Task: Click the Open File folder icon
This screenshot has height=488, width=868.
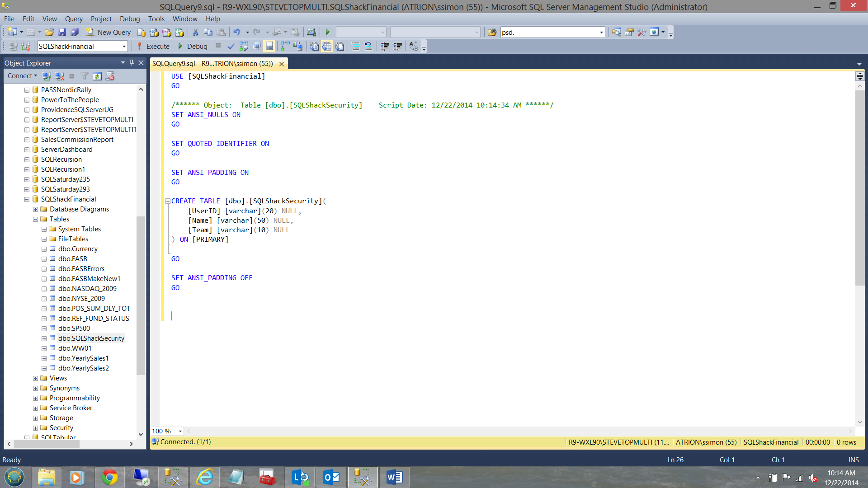Action: 49,32
